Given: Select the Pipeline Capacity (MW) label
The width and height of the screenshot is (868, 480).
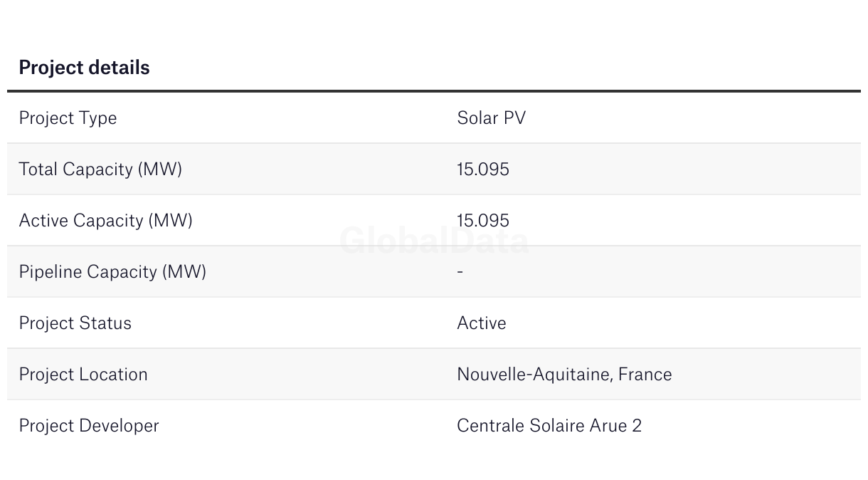Looking at the screenshot, I should point(112,272).
